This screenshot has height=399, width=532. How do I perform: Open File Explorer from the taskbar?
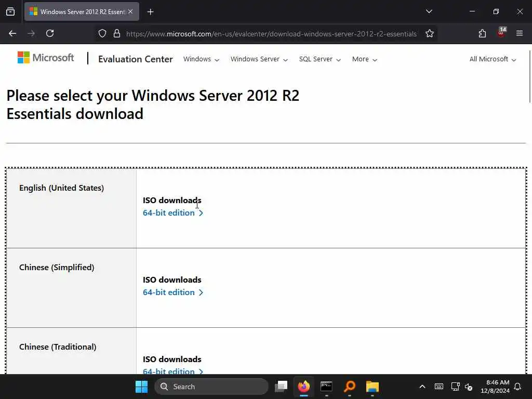point(372,387)
